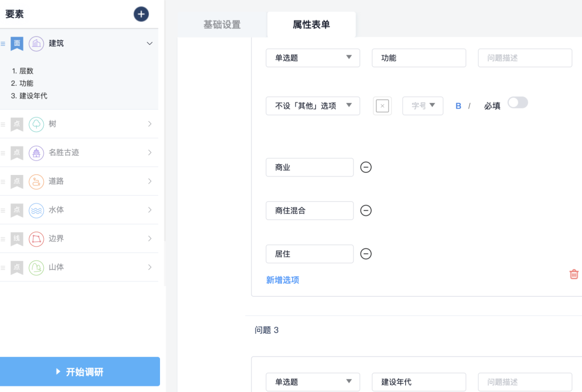Screen dimensions: 582x392
Task: Click the 道路 road icon
Action: 37,181
